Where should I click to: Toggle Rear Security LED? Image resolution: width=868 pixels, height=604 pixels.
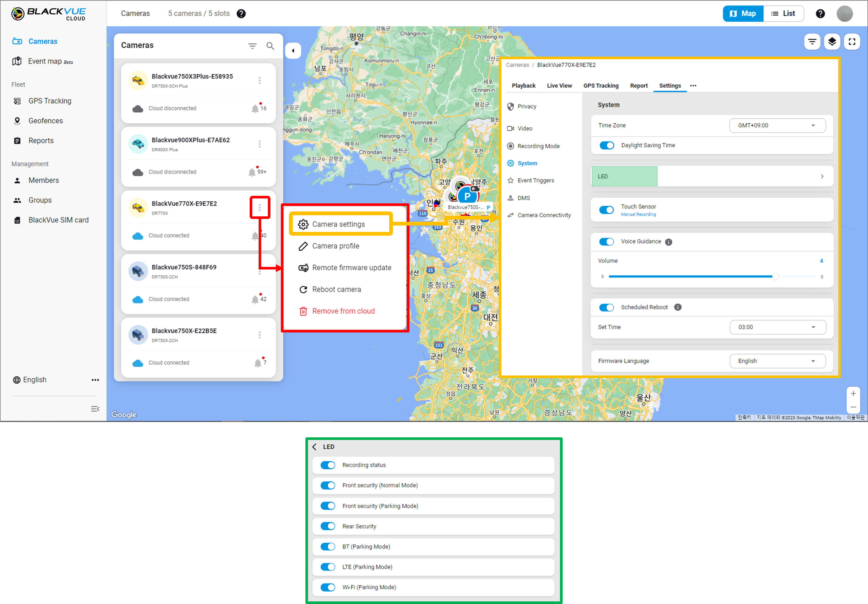(x=328, y=526)
